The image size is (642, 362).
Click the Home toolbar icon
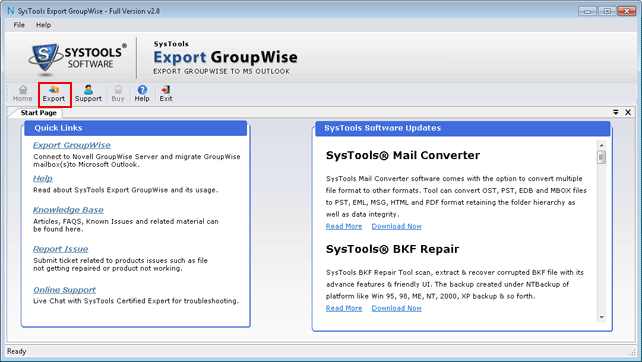[23, 94]
